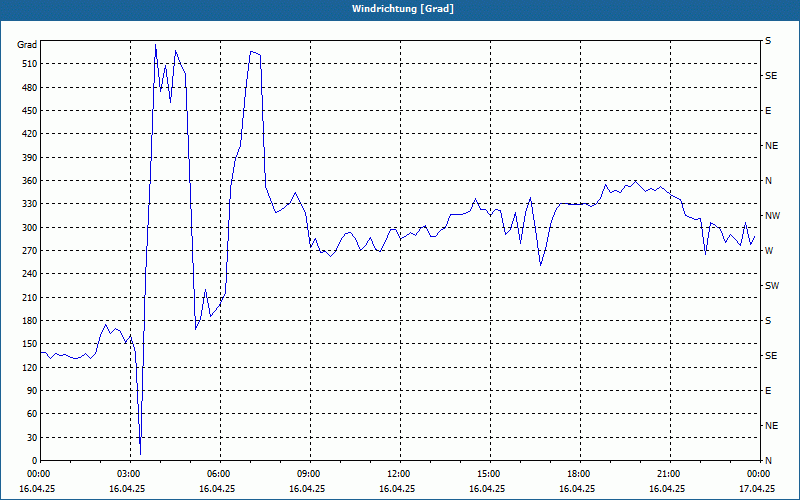Click the 'W' compass label
This screenshot has width=800, height=500.
[769, 251]
